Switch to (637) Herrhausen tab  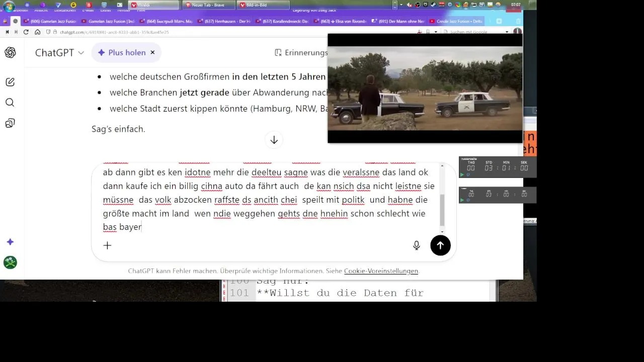[x=224, y=21]
